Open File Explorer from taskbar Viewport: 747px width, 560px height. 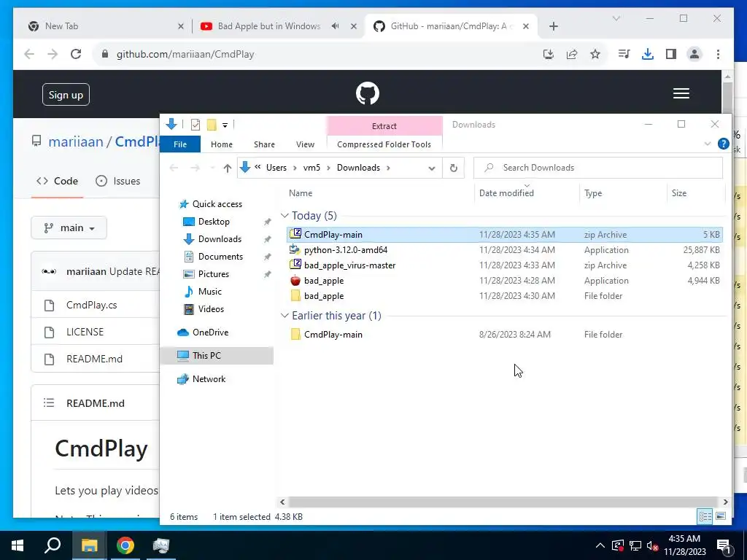click(x=89, y=545)
